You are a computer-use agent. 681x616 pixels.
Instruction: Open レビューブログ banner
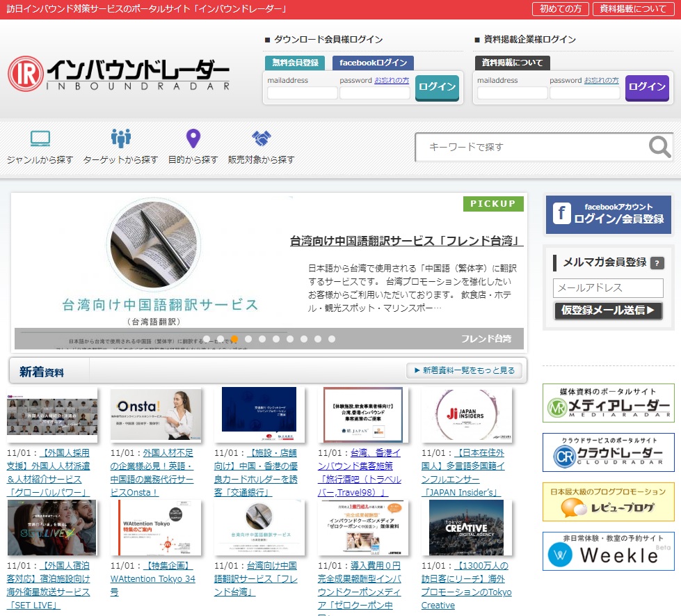pyautogui.click(x=608, y=502)
